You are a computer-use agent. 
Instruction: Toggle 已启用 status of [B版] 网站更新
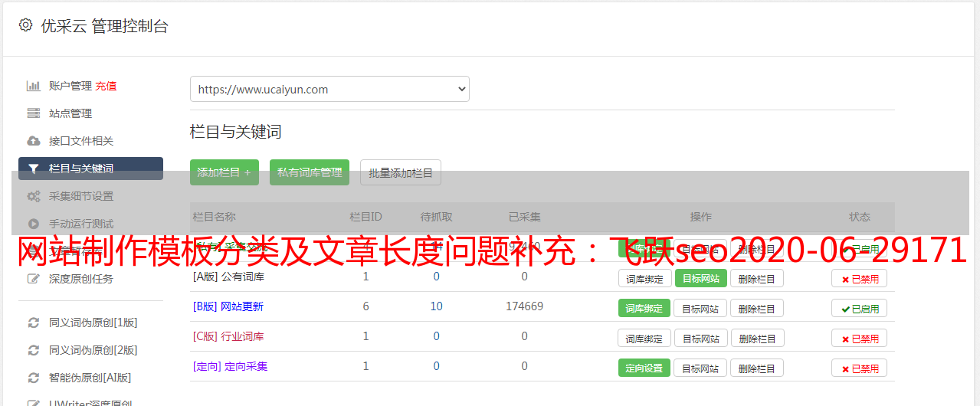(860, 309)
